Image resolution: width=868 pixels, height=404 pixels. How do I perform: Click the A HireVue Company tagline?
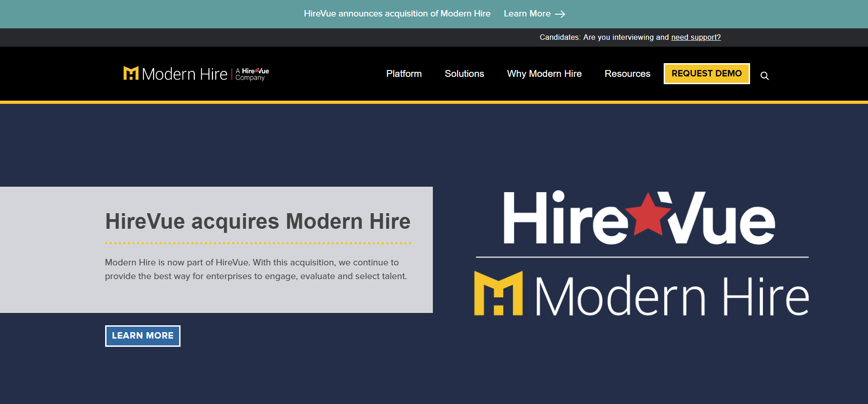click(x=252, y=74)
